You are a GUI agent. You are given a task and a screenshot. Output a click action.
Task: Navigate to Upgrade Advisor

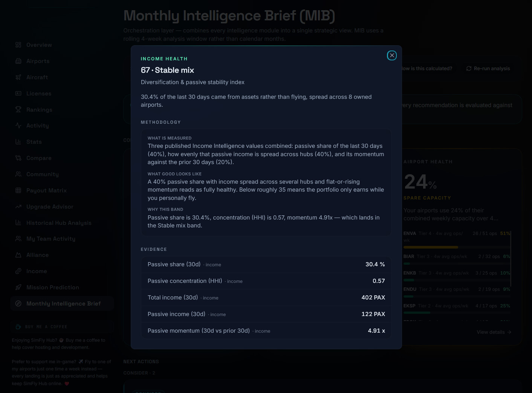click(x=62, y=207)
